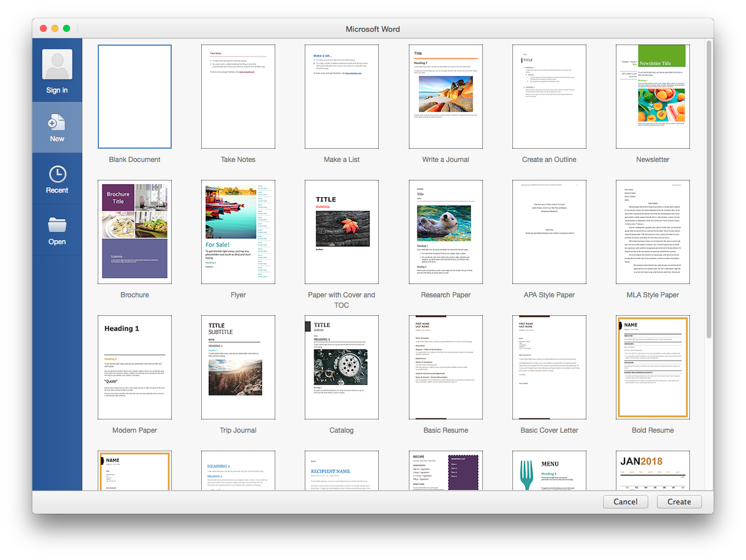The height and width of the screenshot is (560, 746).
Task: Pick the purple Brochure template thumbnail
Action: click(135, 232)
